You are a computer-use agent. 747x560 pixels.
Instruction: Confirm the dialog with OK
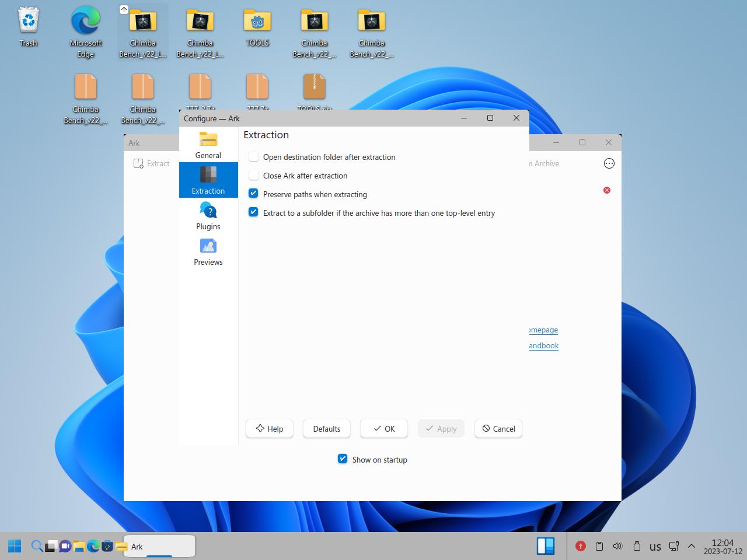pyautogui.click(x=384, y=429)
